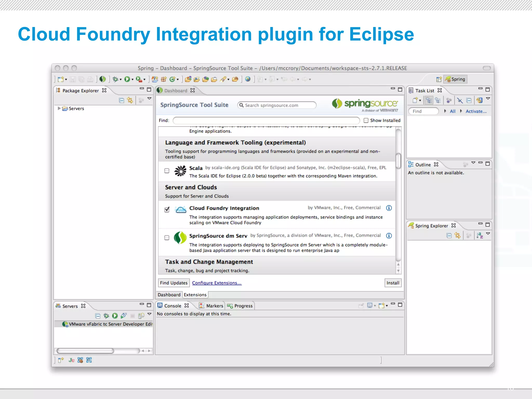Switch to the Extensions tab
This screenshot has width=532, height=399.
(x=195, y=295)
